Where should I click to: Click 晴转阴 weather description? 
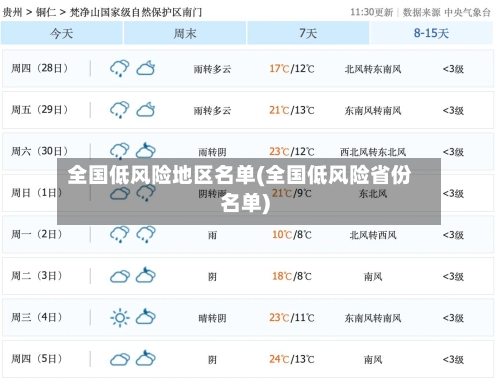(x=212, y=318)
